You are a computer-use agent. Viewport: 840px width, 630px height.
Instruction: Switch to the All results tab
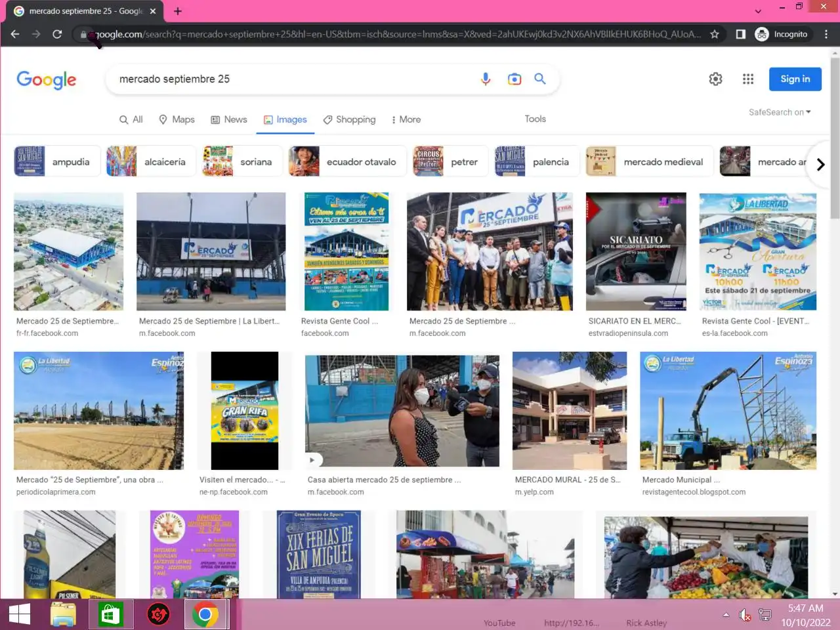131,119
